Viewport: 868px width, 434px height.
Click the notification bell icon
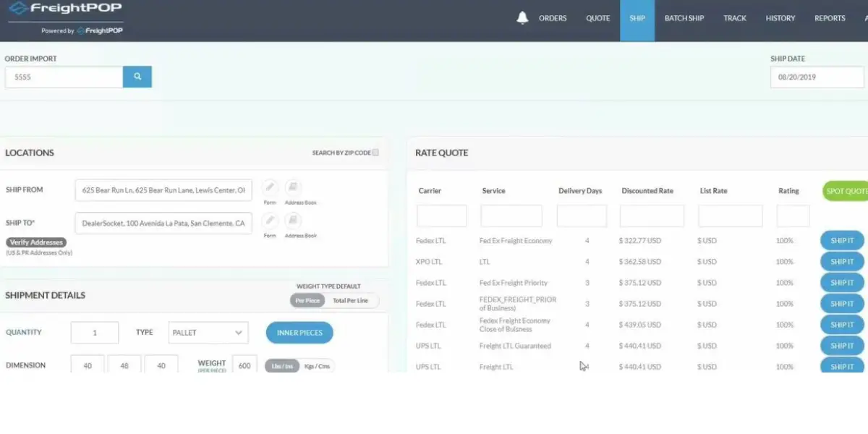[522, 18]
